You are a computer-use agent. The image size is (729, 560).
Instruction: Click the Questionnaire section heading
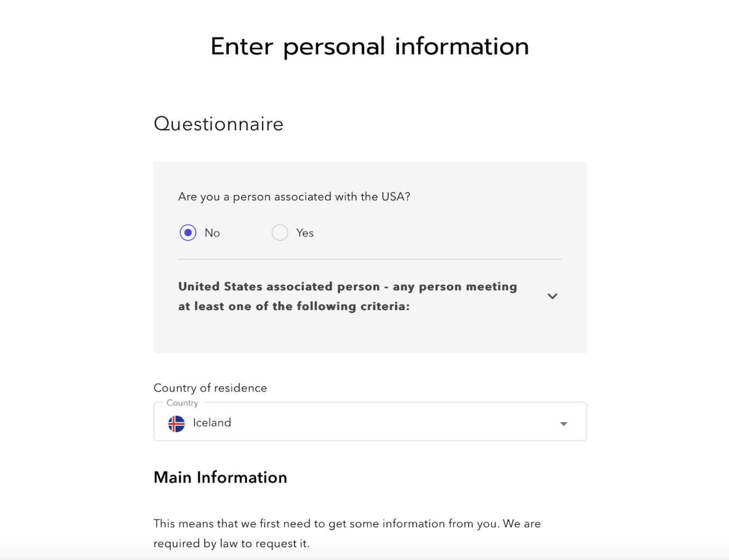(218, 124)
